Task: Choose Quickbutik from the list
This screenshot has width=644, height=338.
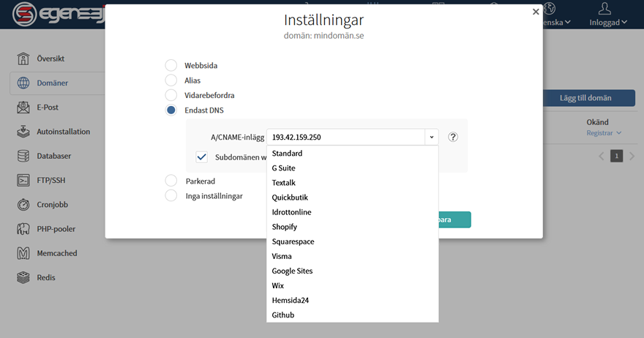Action: pos(353,198)
